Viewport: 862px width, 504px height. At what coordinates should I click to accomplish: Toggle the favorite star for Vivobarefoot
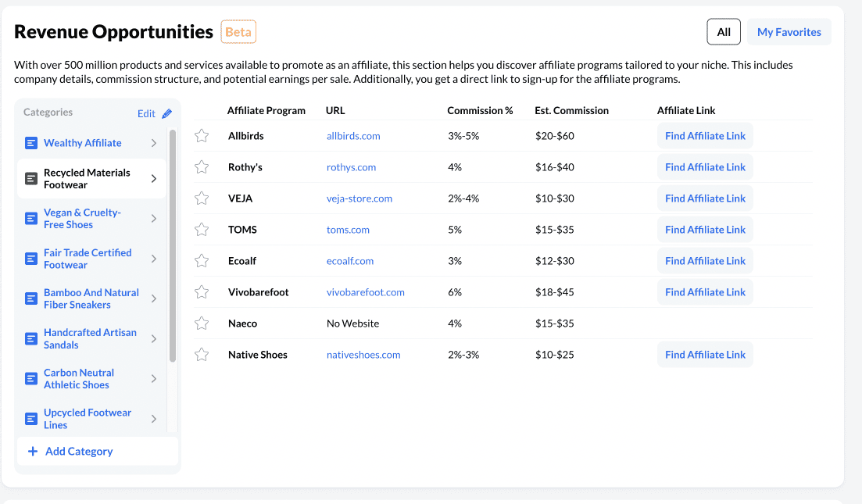point(202,292)
